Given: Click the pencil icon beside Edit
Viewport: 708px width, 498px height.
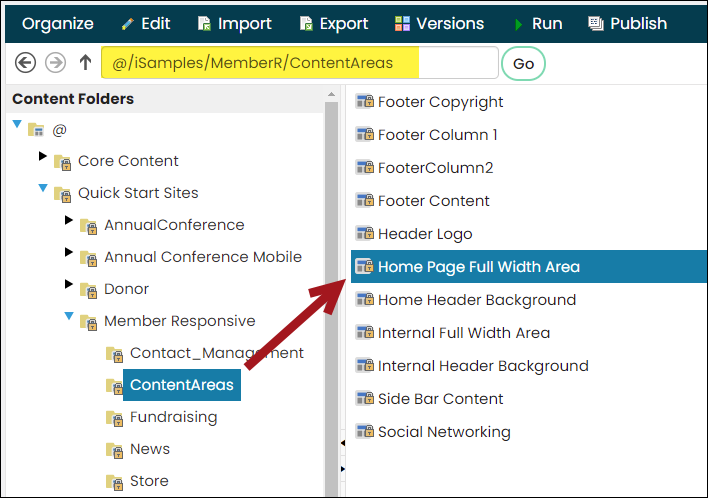Looking at the screenshot, I should (128, 24).
